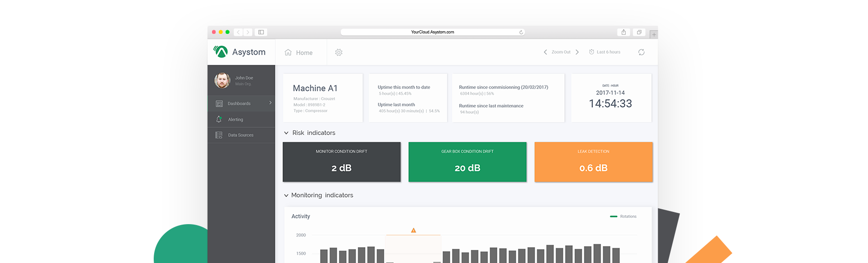Click the Alerting bell icon
Viewport: 868px width, 263px height.
219,119
